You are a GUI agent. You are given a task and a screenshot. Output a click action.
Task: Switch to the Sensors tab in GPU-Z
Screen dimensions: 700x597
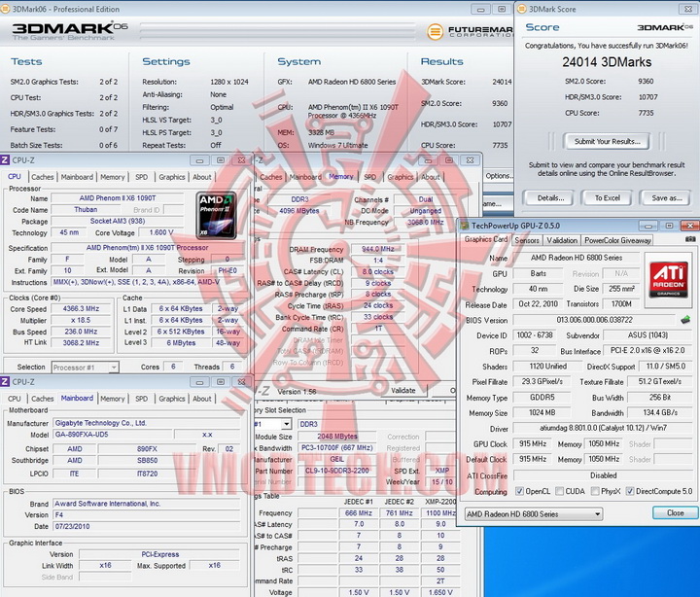pyautogui.click(x=527, y=240)
